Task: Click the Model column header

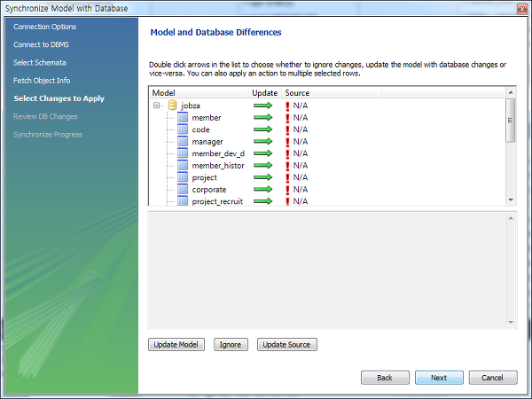Action: pos(199,93)
